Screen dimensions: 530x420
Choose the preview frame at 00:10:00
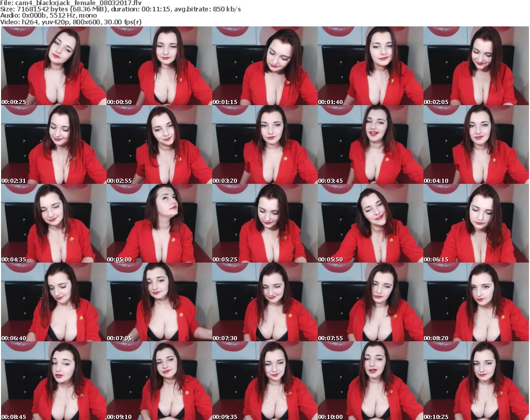point(371,381)
